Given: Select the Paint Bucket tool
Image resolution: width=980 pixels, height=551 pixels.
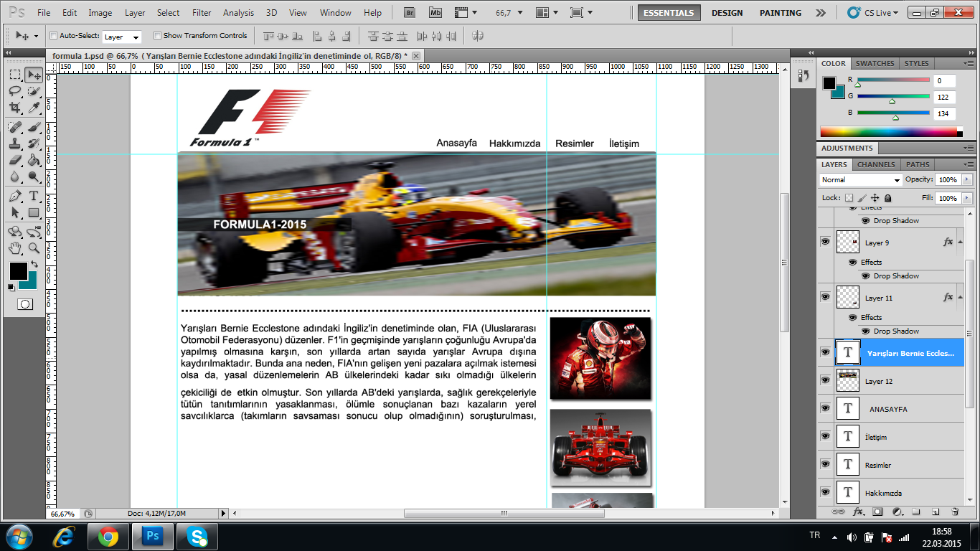Looking at the screenshot, I should (34, 160).
